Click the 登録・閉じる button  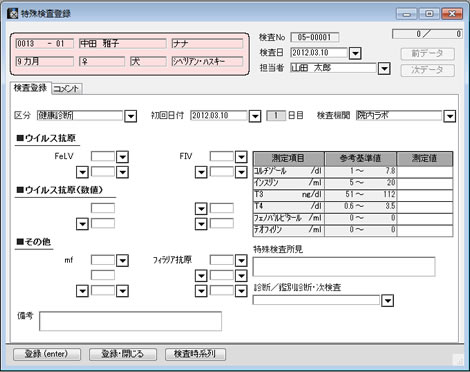pos(123,354)
